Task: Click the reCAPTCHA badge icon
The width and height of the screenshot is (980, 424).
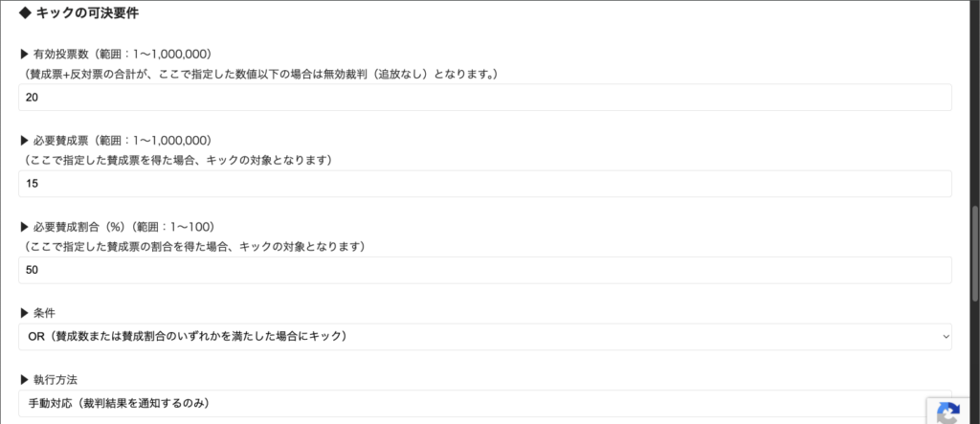Action: (x=948, y=413)
